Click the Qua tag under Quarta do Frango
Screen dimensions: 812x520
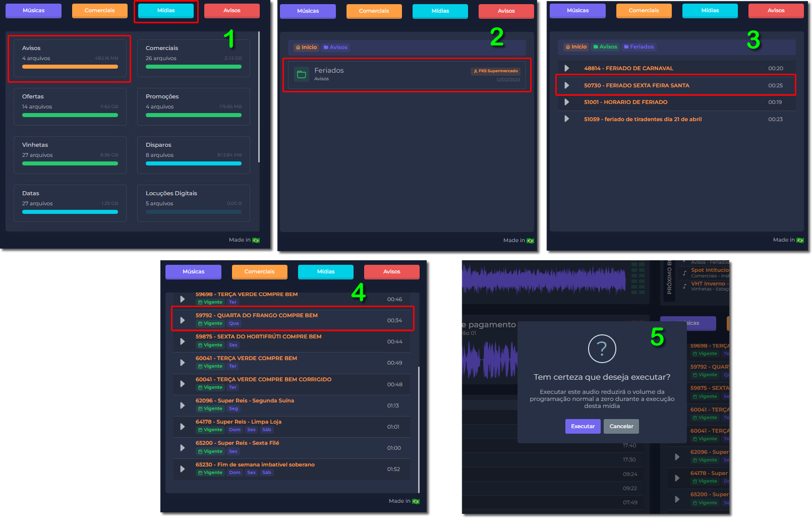click(x=233, y=324)
